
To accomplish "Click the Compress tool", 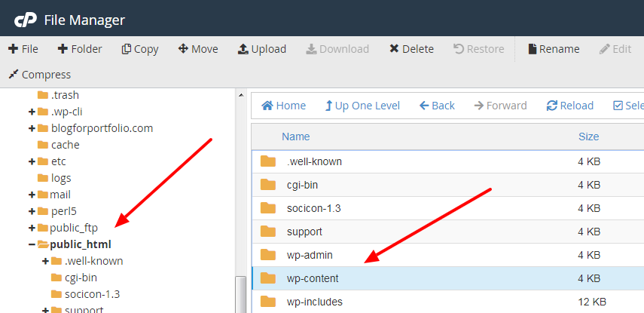I will point(39,75).
